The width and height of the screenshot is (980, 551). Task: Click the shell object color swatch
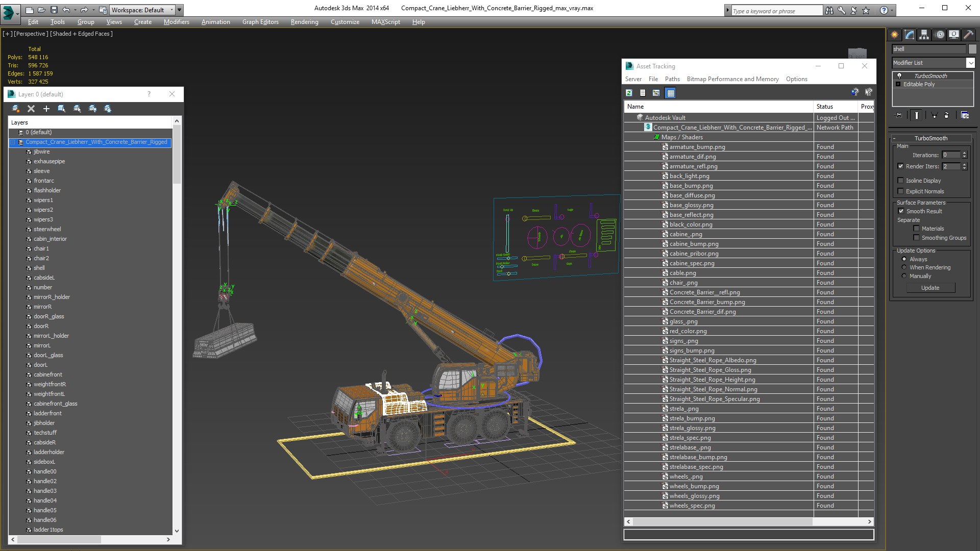coord(972,49)
